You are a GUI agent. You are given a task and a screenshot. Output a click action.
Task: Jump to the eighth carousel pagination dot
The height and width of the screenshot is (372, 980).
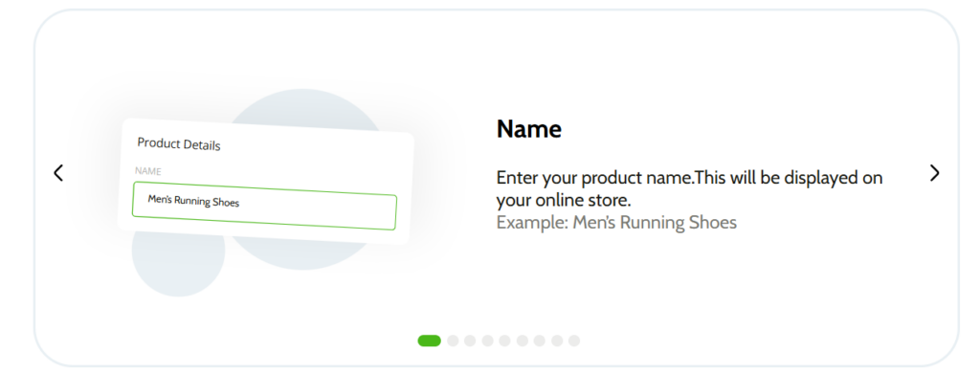pyautogui.click(x=557, y=340)
